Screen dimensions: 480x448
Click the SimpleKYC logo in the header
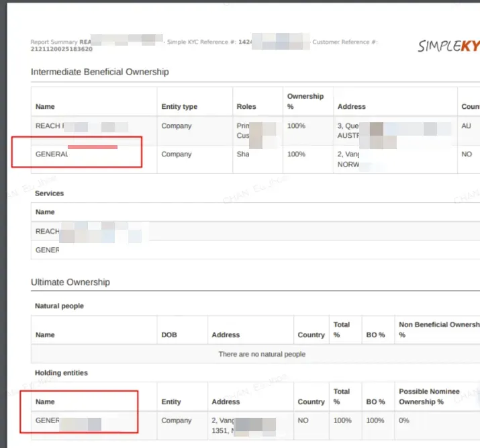click(448, 46)
